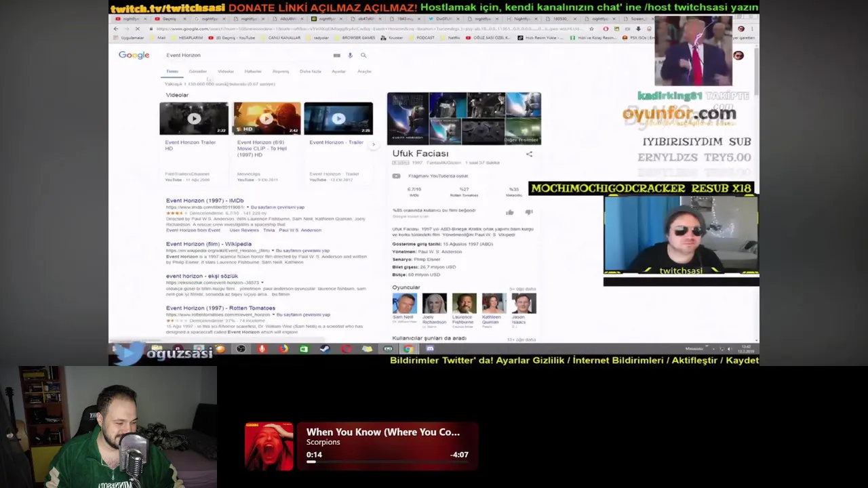Give the film a thumbs up
This screenshot has height=488, width=868.
click(510, 212)
